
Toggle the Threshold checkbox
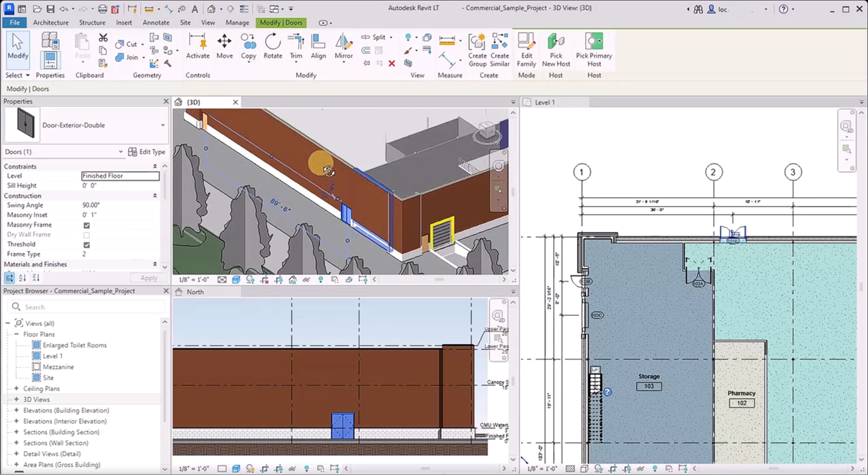(x=86, y=245)
